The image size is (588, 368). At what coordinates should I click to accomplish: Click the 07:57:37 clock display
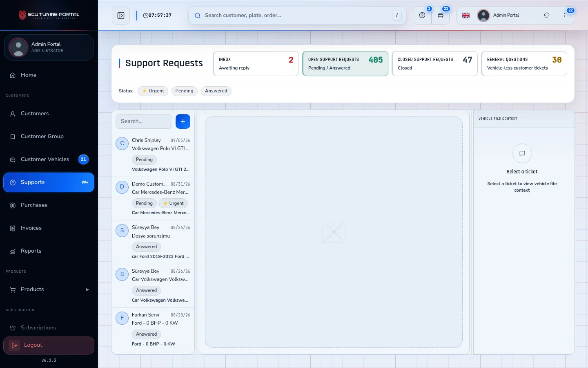(157, 16)
